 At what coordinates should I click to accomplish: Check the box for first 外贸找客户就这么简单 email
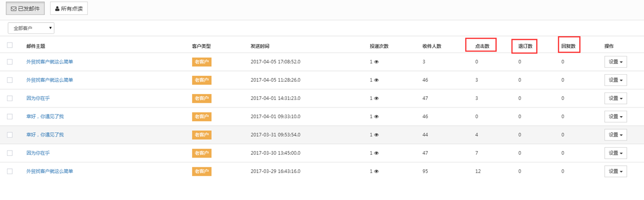pyautogui.click(x=10, y=62)
